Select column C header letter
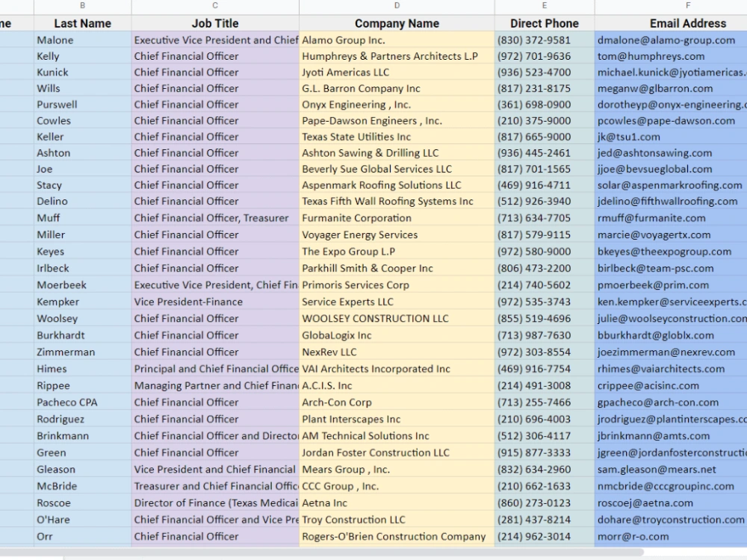This screenshot has width=747, height=560. click(x=215, y=6)
